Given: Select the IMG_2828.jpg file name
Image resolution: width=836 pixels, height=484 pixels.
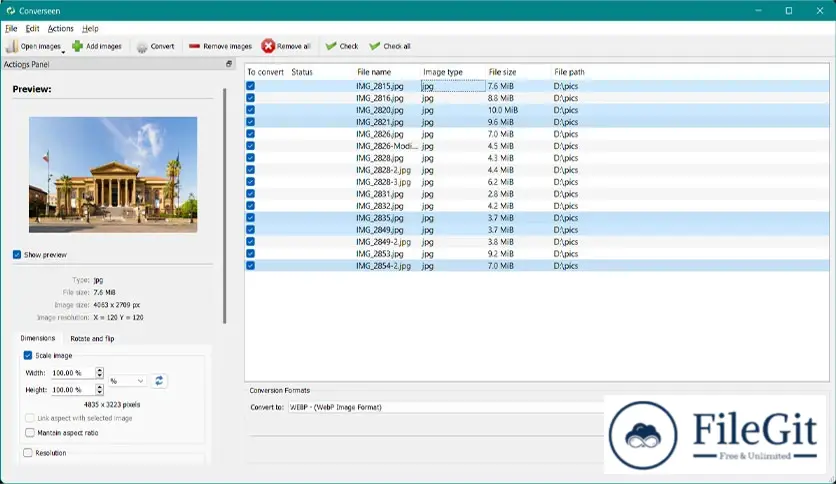Looking at the screenshot, I should coord(380,158).
